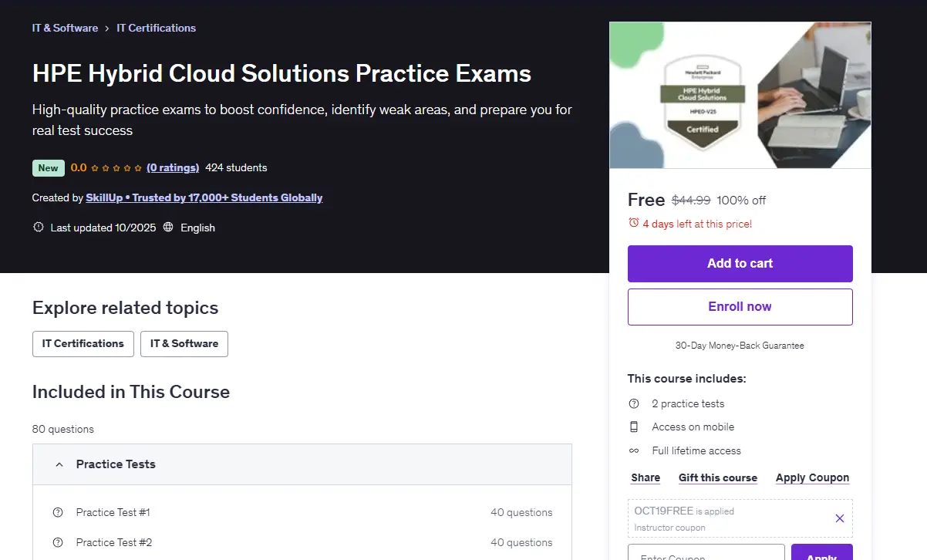Select the IT Certifications topic chip
This screenshot has height=560, width=927.
83,344
